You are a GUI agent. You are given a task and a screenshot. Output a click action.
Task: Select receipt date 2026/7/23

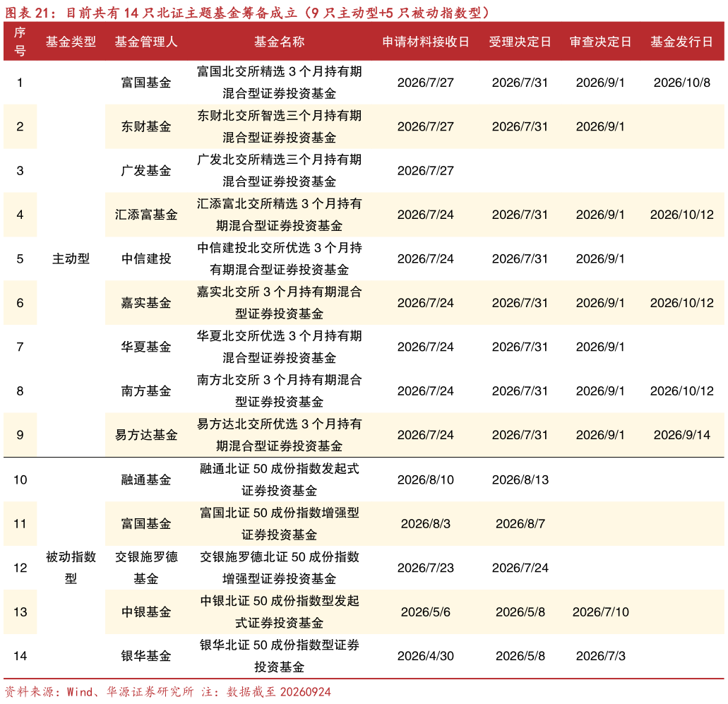(425, 568)
